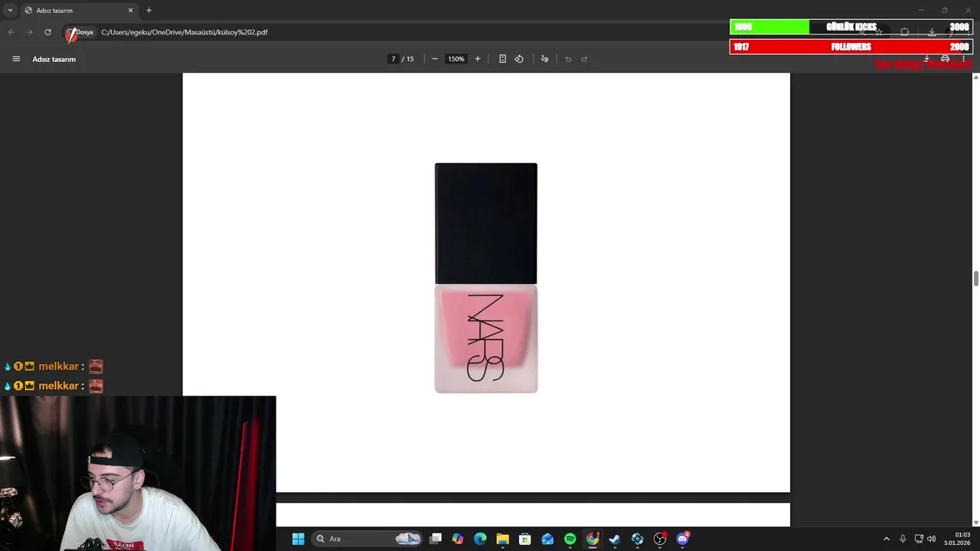
Task: Click the Dosya site info chip
Action: 80,32
